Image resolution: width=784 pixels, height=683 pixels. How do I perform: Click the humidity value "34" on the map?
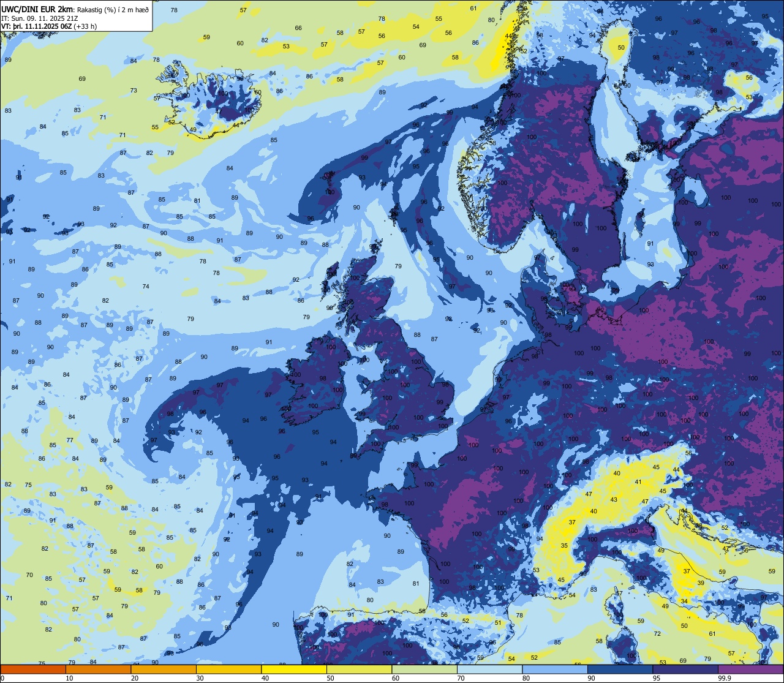point(684,601)
